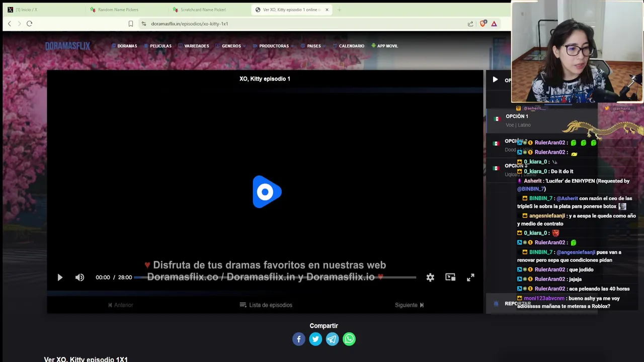644x362 pixels.
Task: Open APP MOVIL link
Action: click(x=384, y=46)
